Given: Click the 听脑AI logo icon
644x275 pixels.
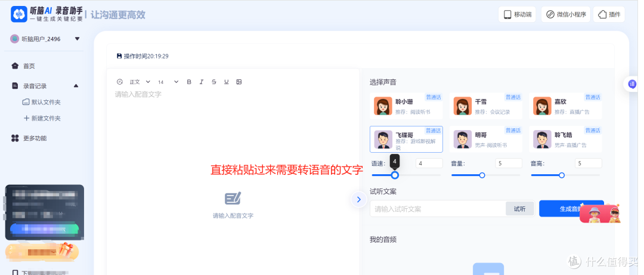Looking at the screenshot, I should tap(19, 14).
